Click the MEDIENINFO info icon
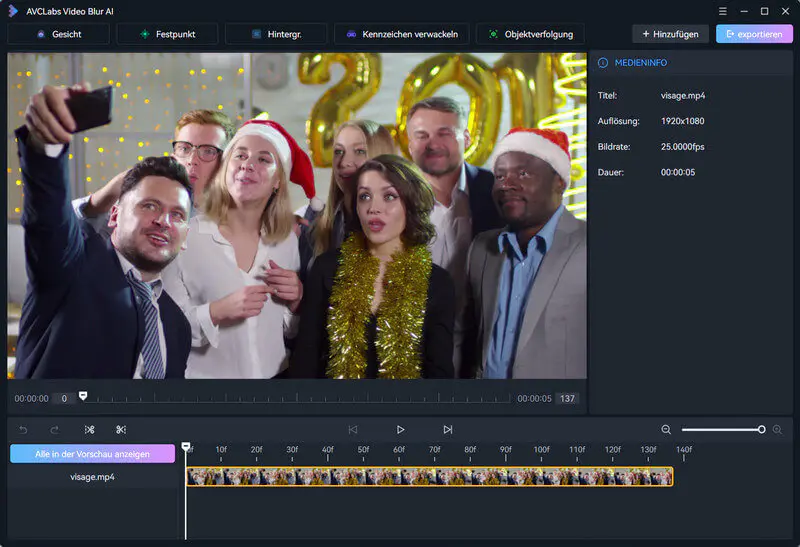 603,63
